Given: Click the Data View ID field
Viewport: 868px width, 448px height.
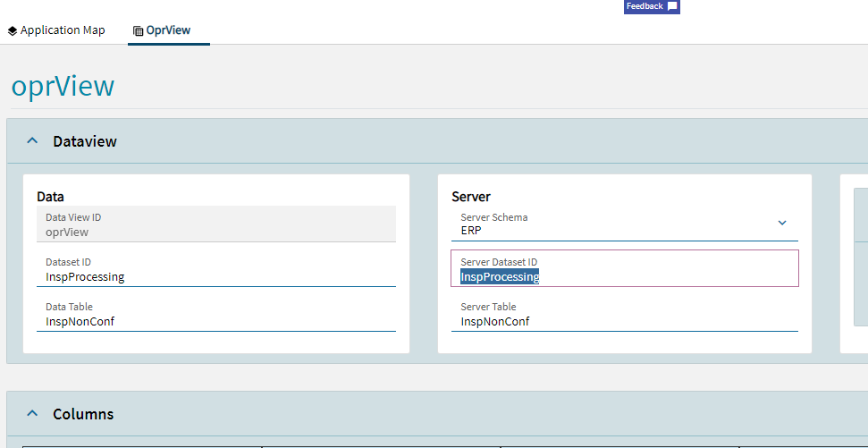Looking at the screenshot, I should (216, 224).
